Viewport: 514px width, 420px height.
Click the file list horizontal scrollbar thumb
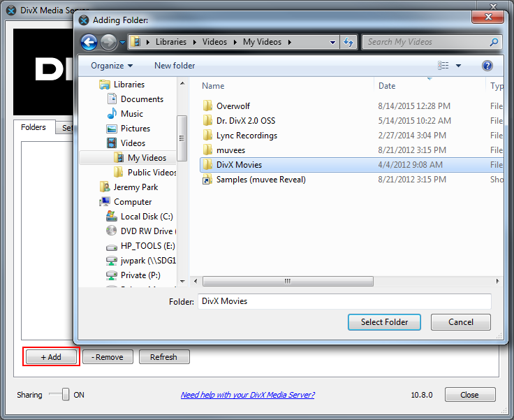click(288, 281)
